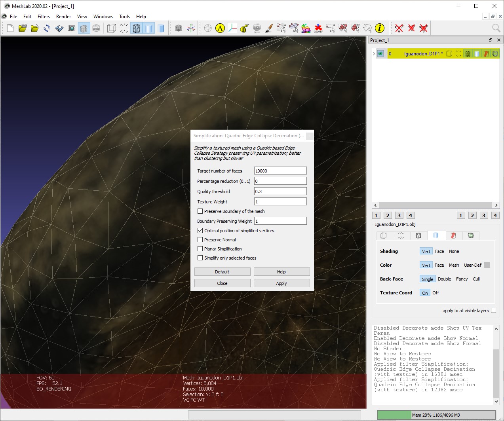This screenshot has height=421, width=504.
Task: Open the text annotation tool
Action: click(x=220, y=28)
